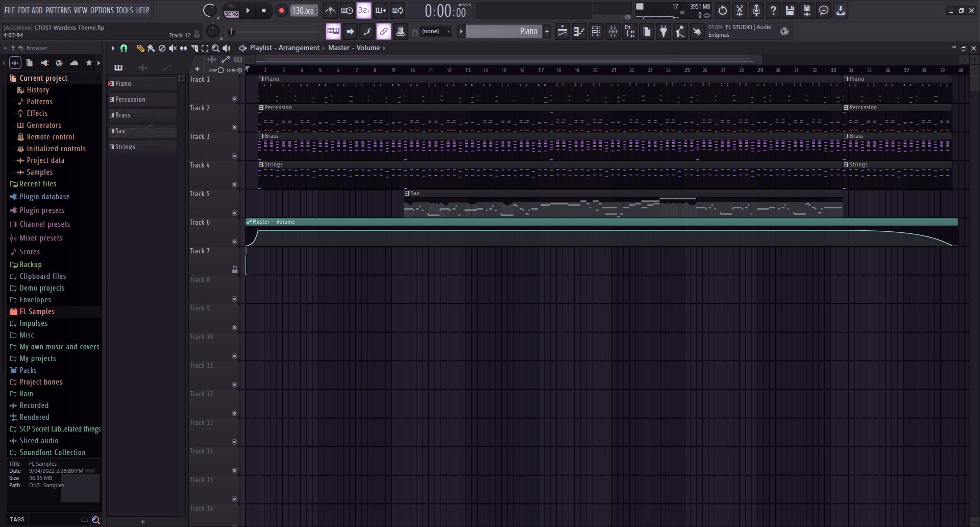This screenshot has width=980, height=527.
Task: Select the Delete tool in playlist toolbar
Action: tap(162, 48)
